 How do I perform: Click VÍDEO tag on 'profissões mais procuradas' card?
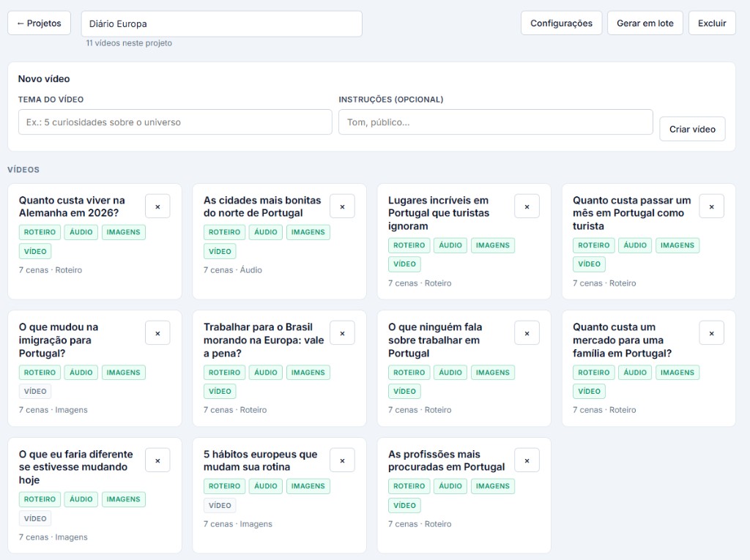(x=404, y=505)
